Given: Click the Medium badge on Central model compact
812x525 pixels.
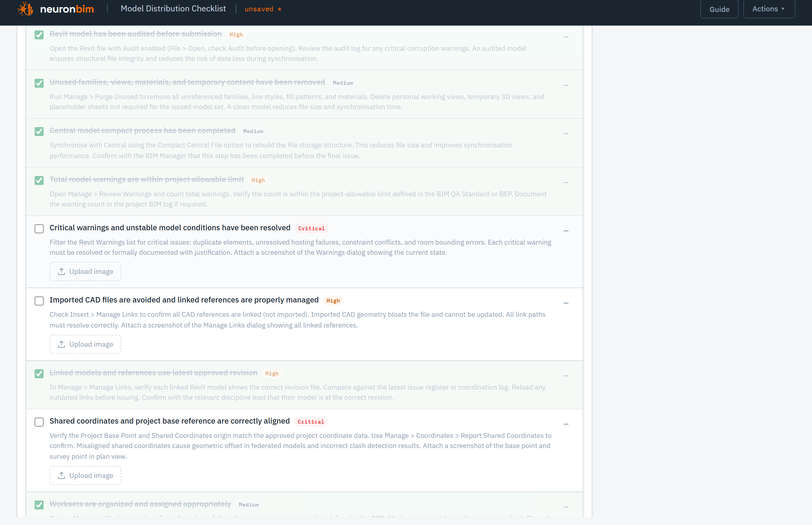Looking at the screenshot, I should (x=253, y=131).
